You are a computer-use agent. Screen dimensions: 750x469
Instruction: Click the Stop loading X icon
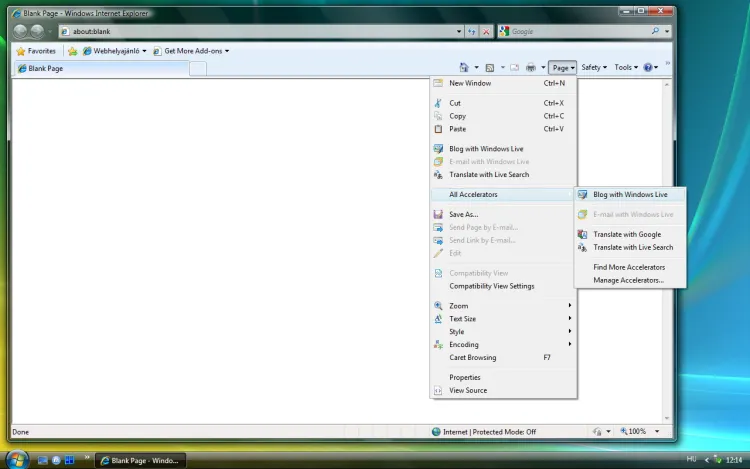tap(486, 31)
